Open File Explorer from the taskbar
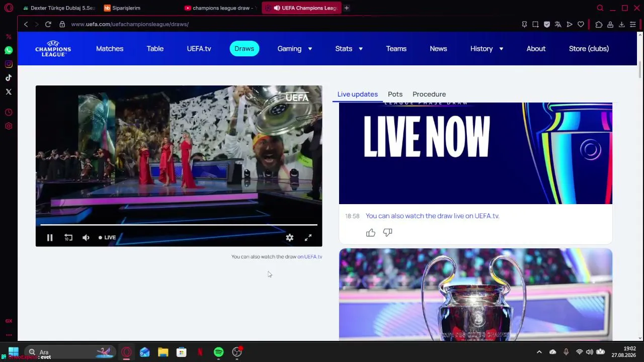Viewport: 644px width, 362px height. pos(163,352)
